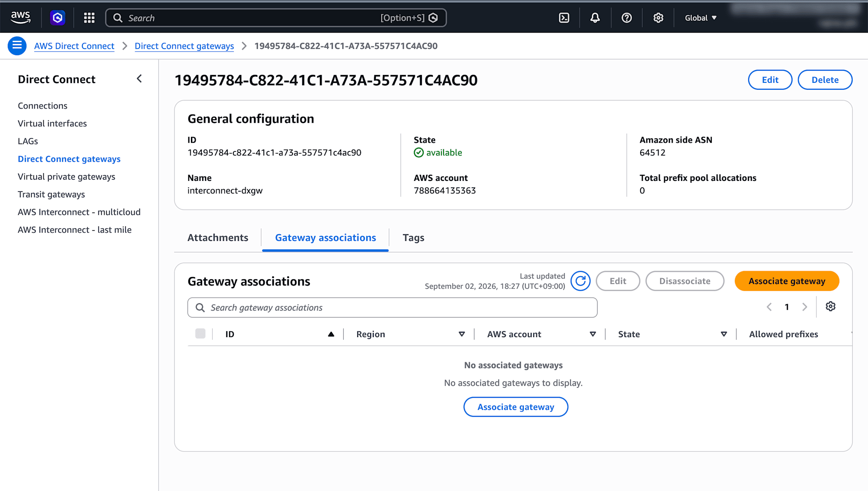Open AWS Interconnect - multicloud
The height and width of the screenshot is (491, 868).
coord(79,212)
